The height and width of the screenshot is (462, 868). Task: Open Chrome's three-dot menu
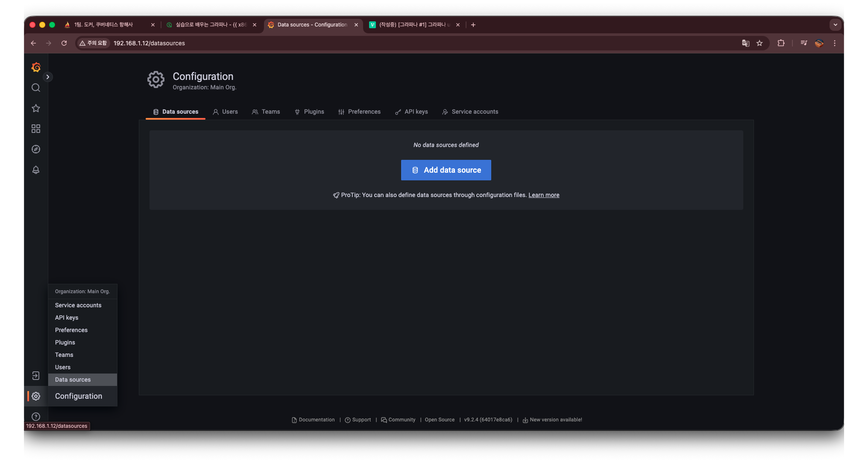pyautogui.click(x=834, y=43)
